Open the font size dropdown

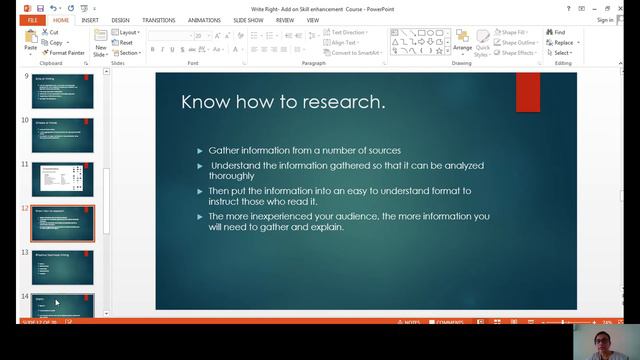209,36
